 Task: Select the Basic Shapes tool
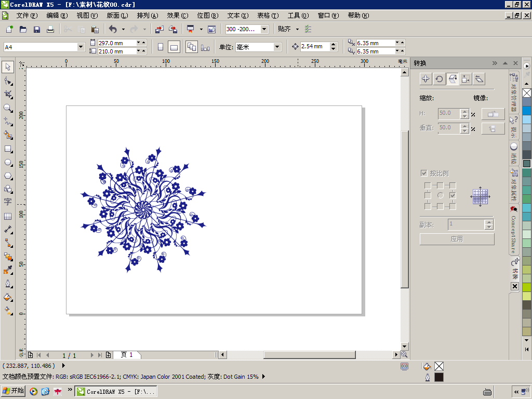8,189
